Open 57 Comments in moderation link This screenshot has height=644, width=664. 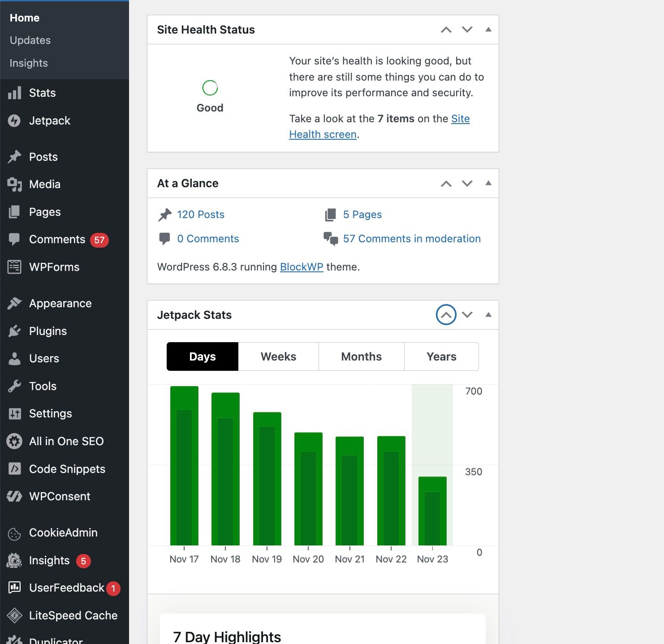pyautogui.click(x=411, y=239)
